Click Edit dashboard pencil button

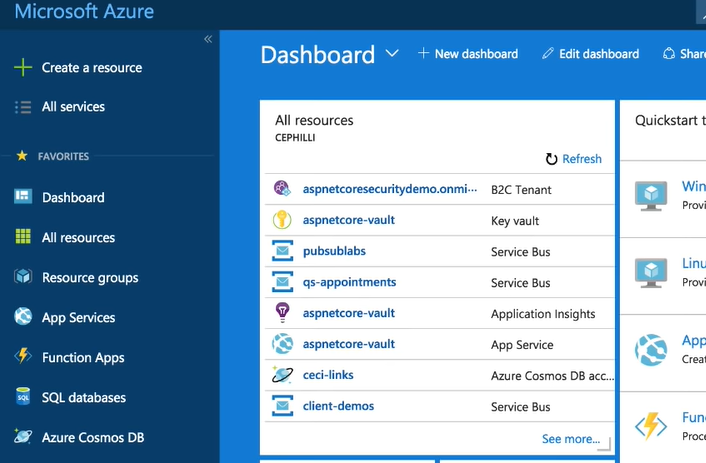(x=590, y=54)
